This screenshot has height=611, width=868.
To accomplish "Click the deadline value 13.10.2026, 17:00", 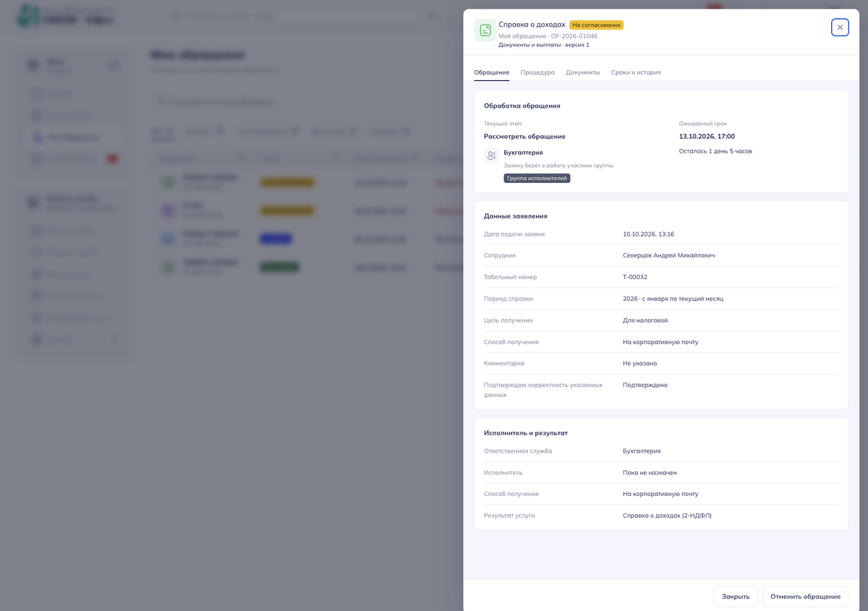I will pos(707,136).
